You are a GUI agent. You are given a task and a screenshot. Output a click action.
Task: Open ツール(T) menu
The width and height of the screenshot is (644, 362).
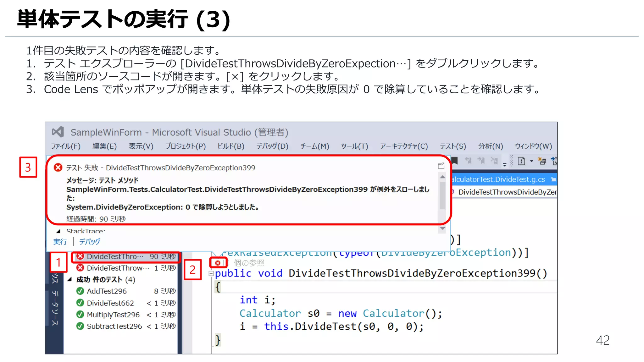click(x=354, y=146)
